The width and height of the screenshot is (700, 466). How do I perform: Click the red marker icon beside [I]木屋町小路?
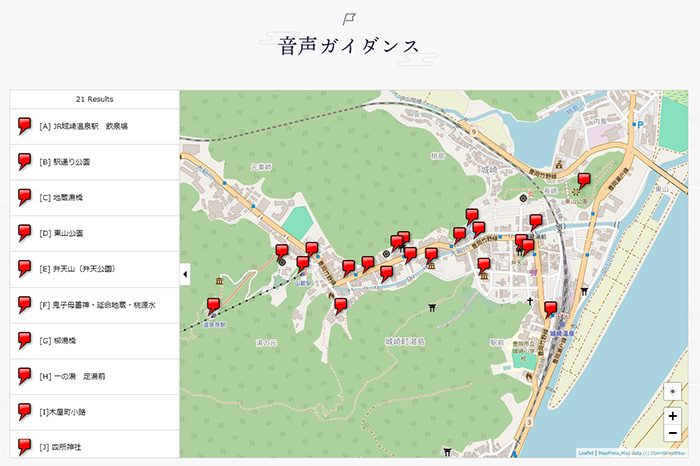click(24, 412)
